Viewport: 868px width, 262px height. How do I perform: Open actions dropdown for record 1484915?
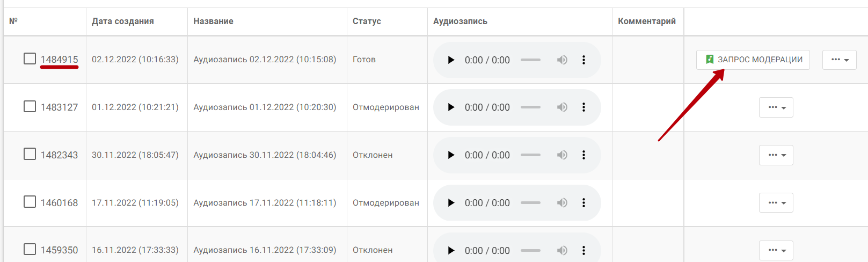[840, 60]
